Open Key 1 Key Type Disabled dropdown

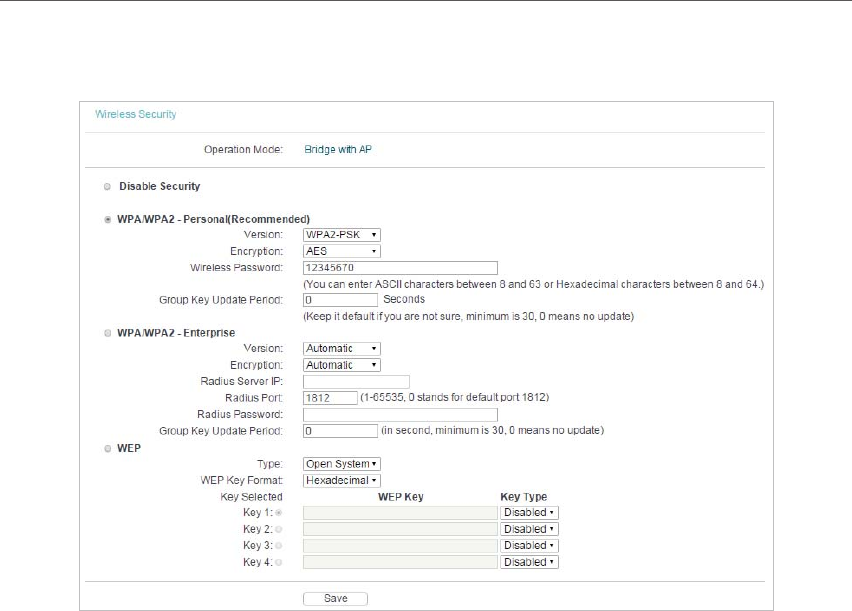pos(529,513)
